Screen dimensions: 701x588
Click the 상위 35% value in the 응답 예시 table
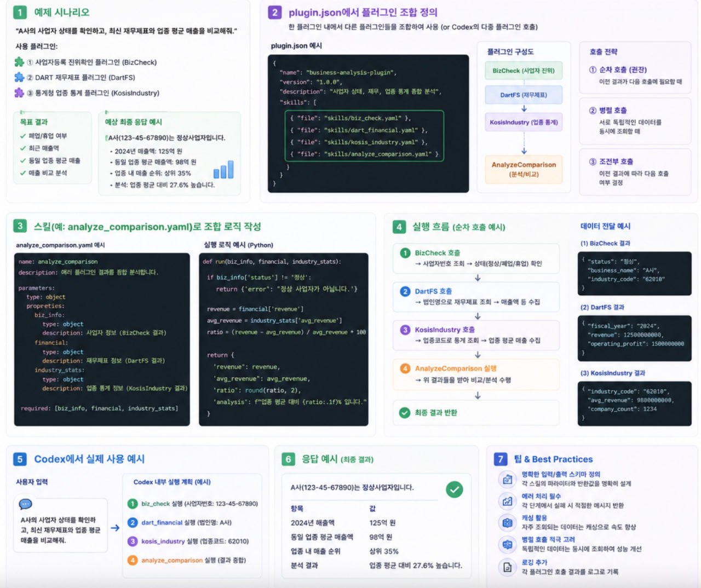click(x=384, y=551)
